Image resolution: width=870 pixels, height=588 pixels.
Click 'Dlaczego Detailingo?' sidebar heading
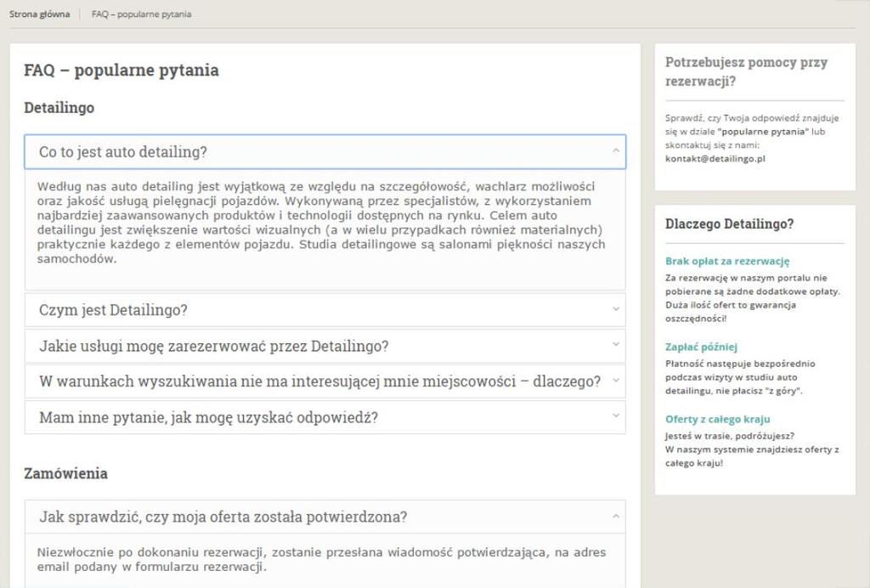point(729,224)
